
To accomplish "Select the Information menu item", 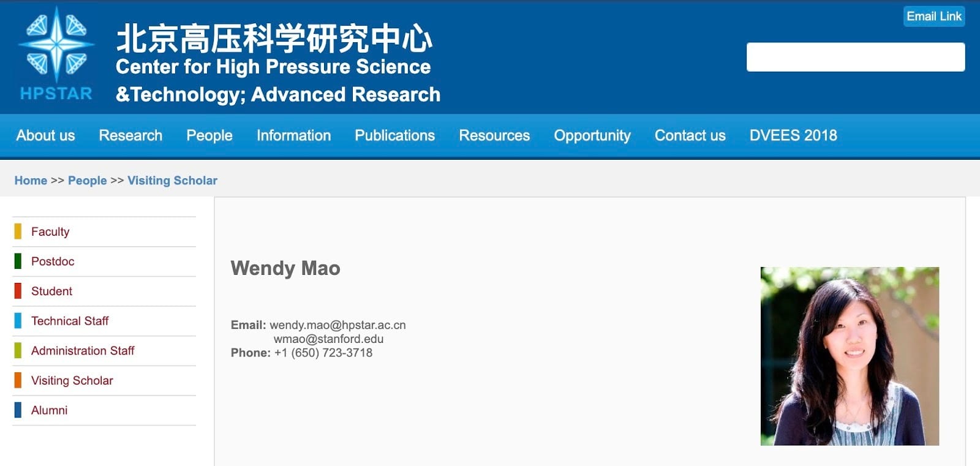I will pyautogui.click(x=293, y=135).
